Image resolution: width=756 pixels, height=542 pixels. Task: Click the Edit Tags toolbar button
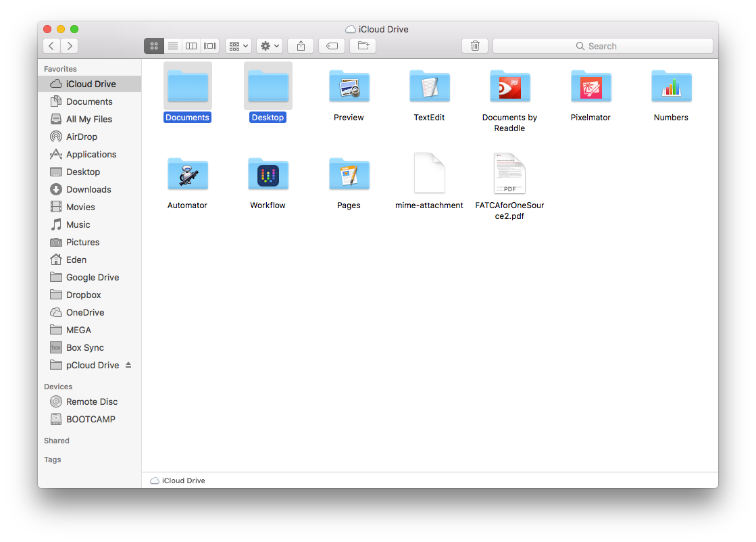332,46
